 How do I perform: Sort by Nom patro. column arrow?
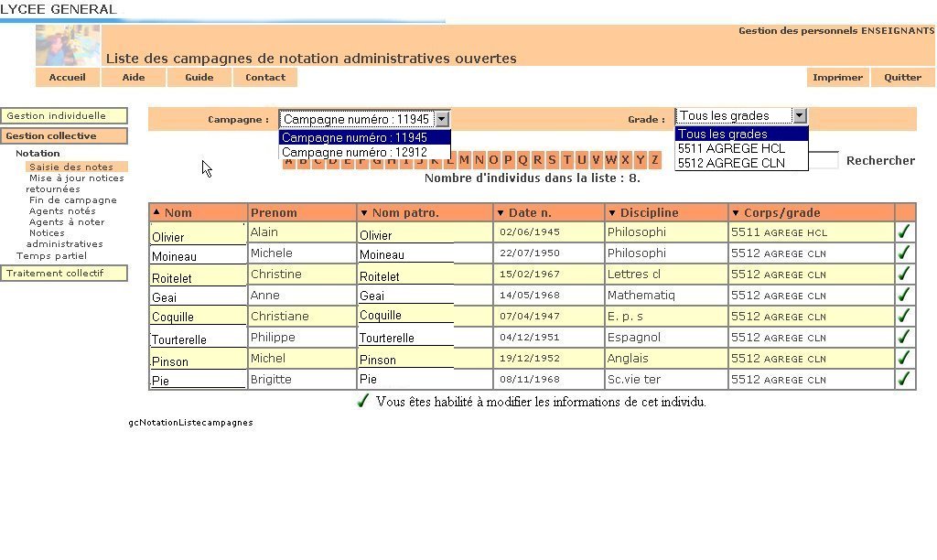point(364,213)
